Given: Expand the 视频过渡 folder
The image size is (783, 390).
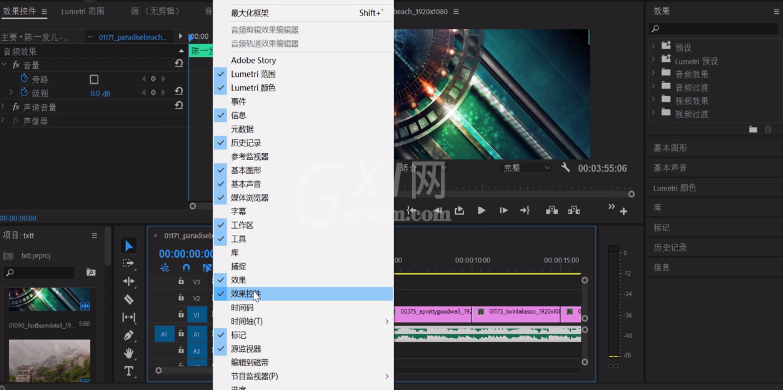Looking at the screenshot, I should click(653, 112).
